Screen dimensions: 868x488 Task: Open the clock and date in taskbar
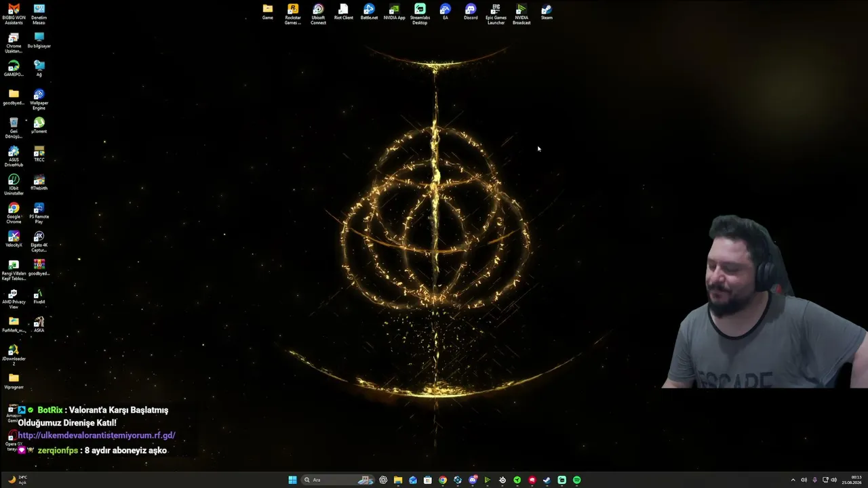point(852,480)
